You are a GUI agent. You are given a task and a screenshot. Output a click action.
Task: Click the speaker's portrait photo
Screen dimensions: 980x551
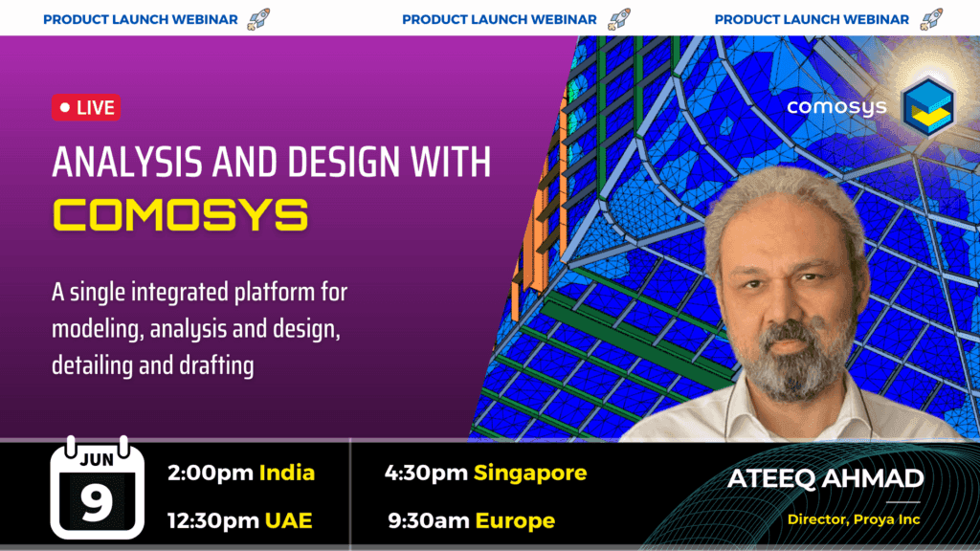(793, 306)
